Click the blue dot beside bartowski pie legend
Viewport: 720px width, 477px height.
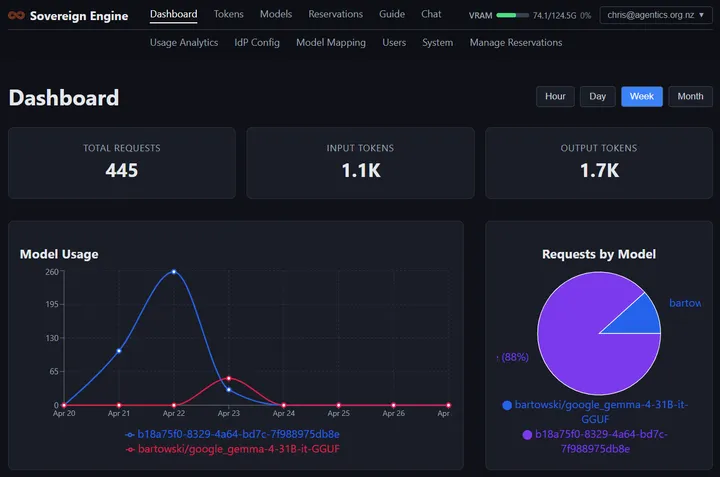(x=507, y=405)
